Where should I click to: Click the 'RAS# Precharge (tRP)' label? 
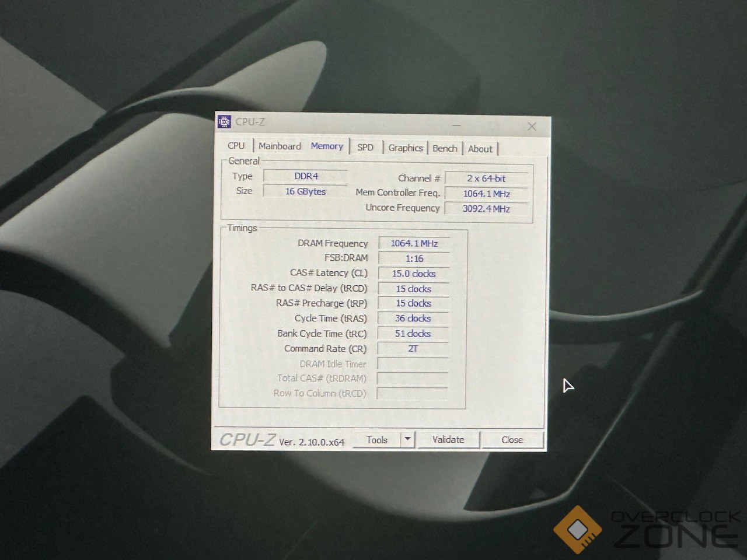322,303
